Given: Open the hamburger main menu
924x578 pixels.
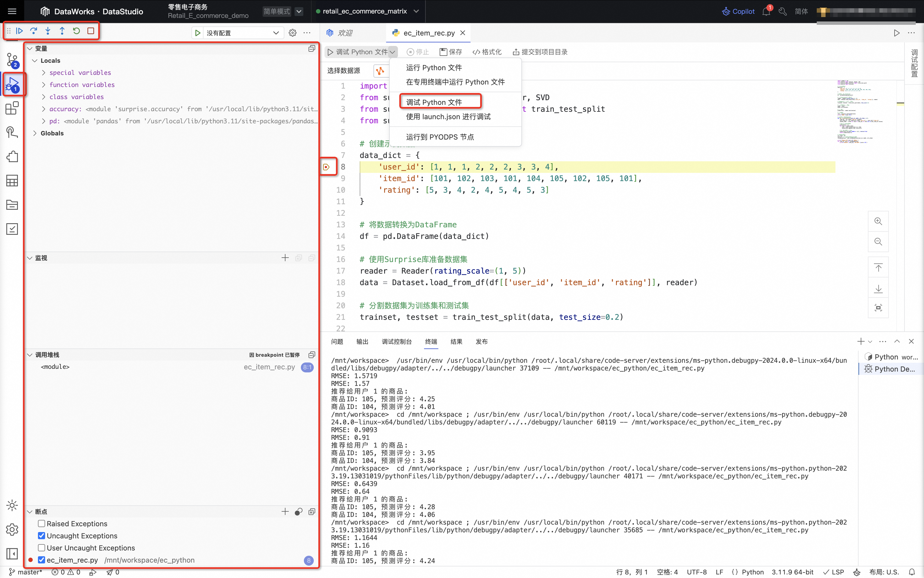Looking at the screenshot, I should [x=12, y=12].
